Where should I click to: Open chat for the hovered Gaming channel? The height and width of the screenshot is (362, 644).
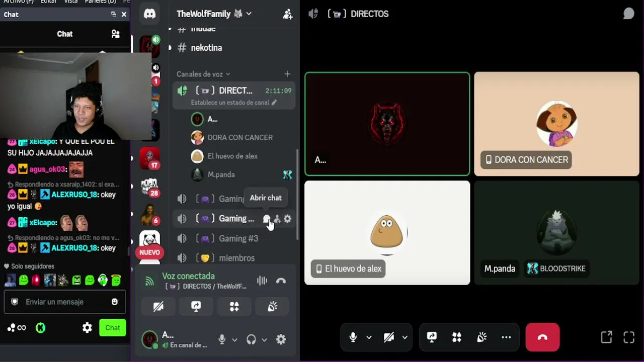coord(266,219)
